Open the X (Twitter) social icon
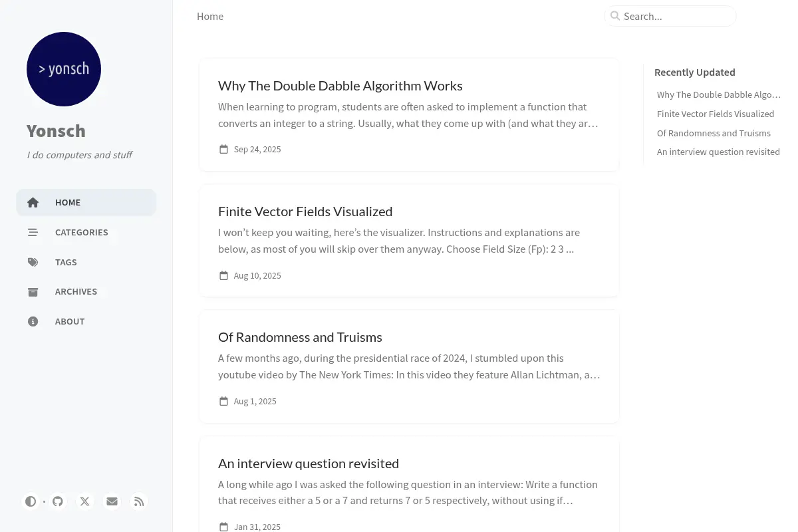Screen dimensions: 798x532 pyautogui.click(x=85, y=501)
